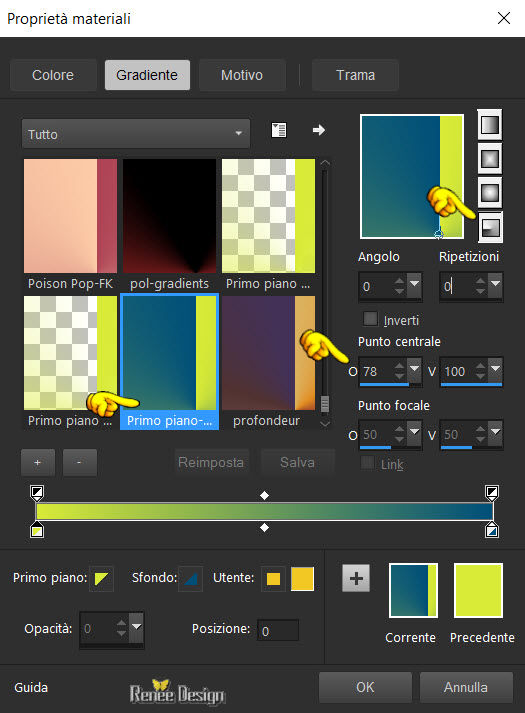525x713 pixels.
Task: Switch to the Trama tab
Action: 355,75
